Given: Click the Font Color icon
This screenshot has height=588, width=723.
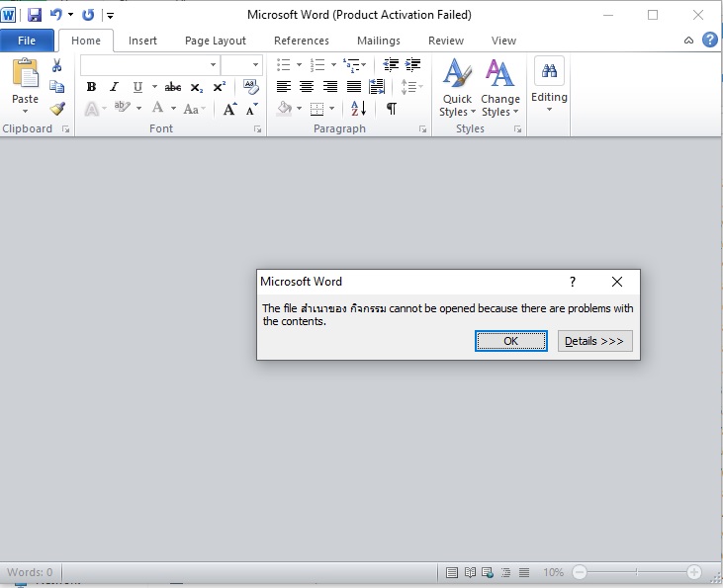Looking at the screenshot, I should click(157, 108).
